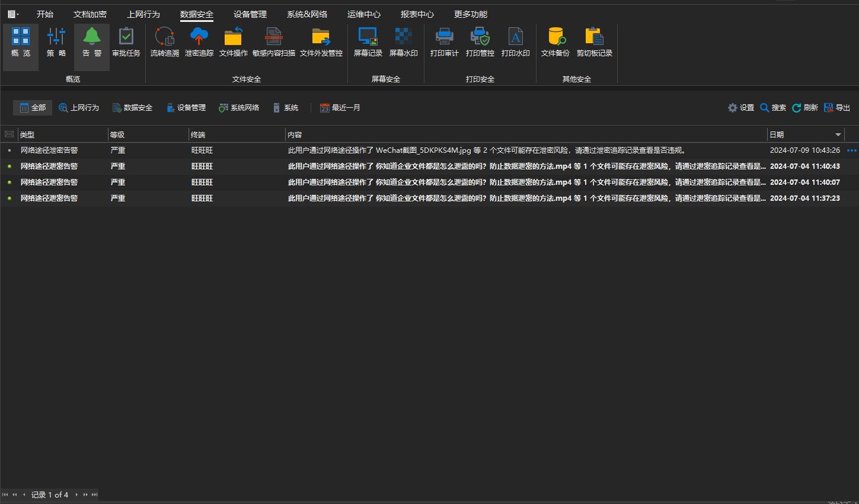Image resolution: width=859 pixels, height=504 pixels.
Task: Toggle 日期 column sort arrow
Action: click(838, 135)
